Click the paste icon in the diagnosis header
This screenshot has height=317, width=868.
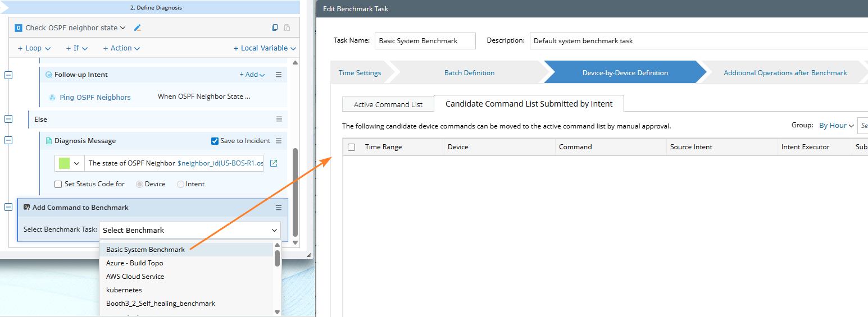point(287,27)
